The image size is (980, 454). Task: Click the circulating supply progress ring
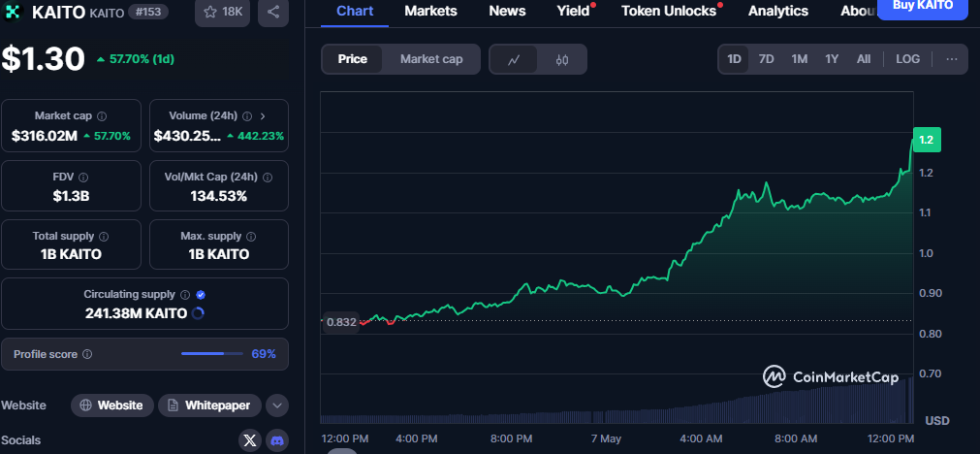198,313
